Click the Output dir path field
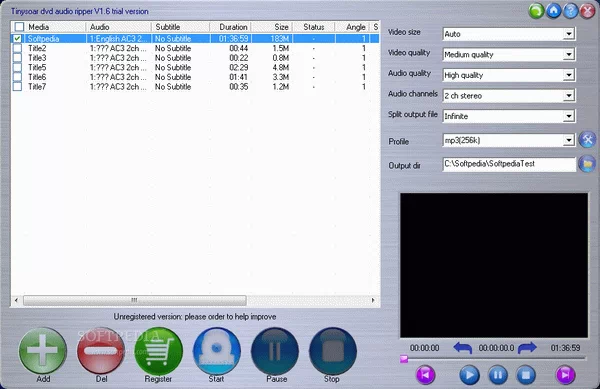 pos(509,164)
